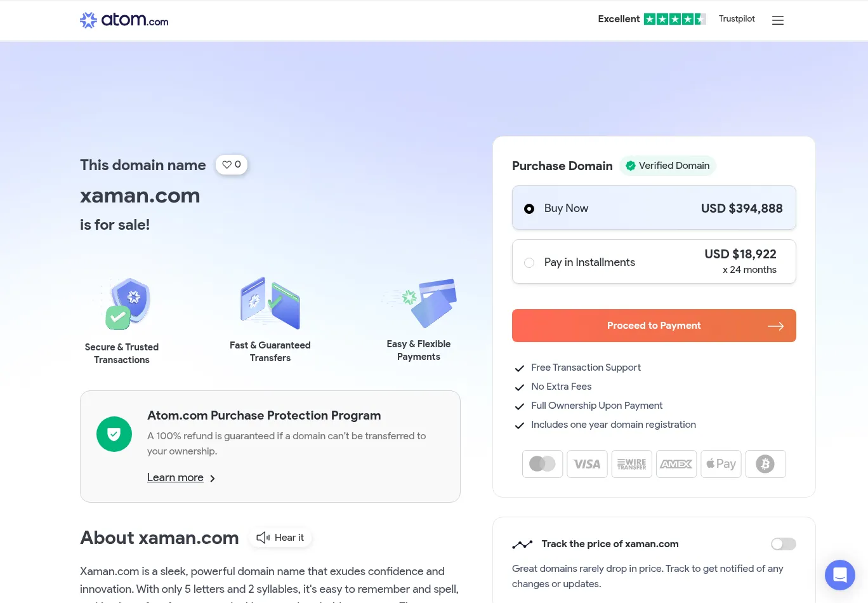Screen dimensions: 868x603
Task: Click the heart favorite icon
Action: point(227,165)
